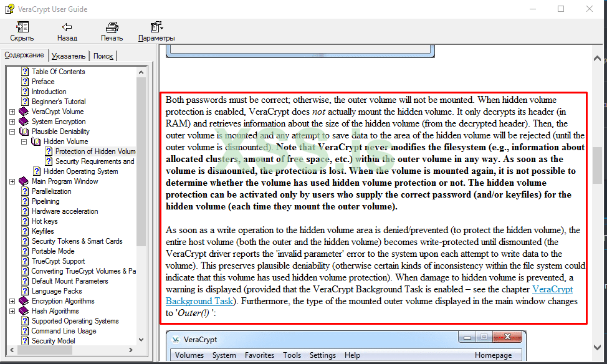The image size is (607, 364).
Task: Switch to the Указатель tab
Action: pyautogui.click(x=69, y=55)
